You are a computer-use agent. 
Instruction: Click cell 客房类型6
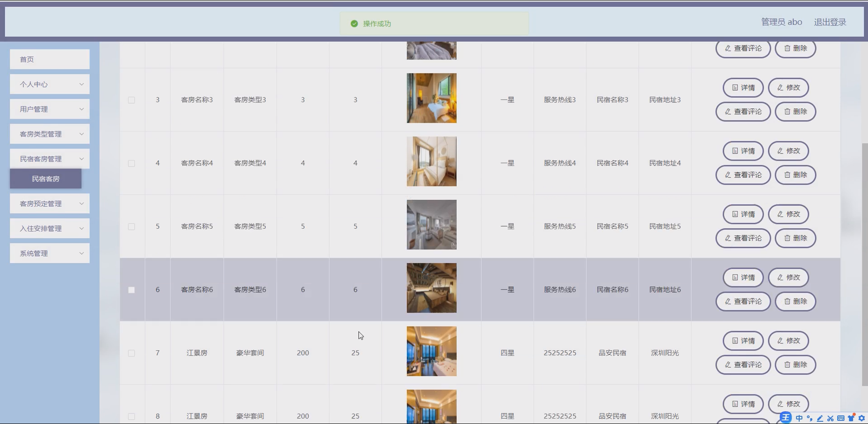coord(250,289)
